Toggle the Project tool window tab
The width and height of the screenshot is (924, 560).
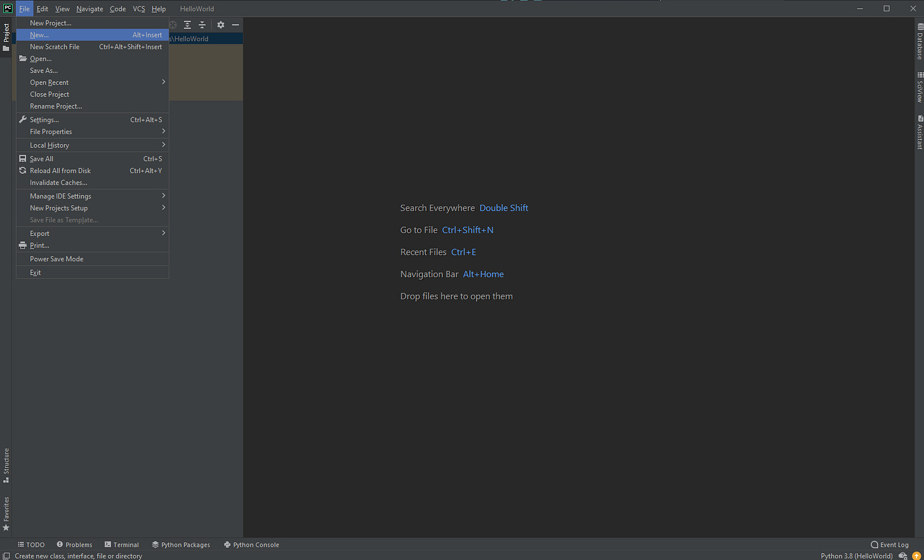pyautogui.click(x=6, y=37)
